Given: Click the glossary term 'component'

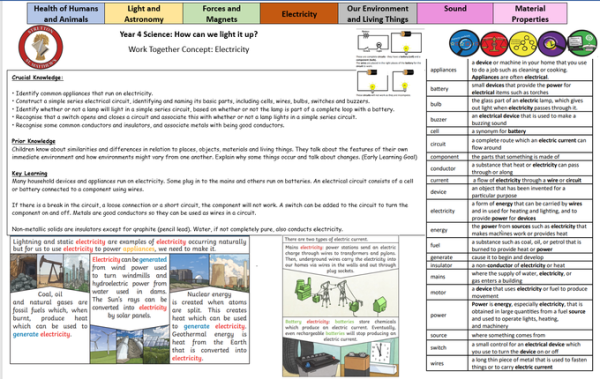Looking at the screenshot, I should [444, 157].
